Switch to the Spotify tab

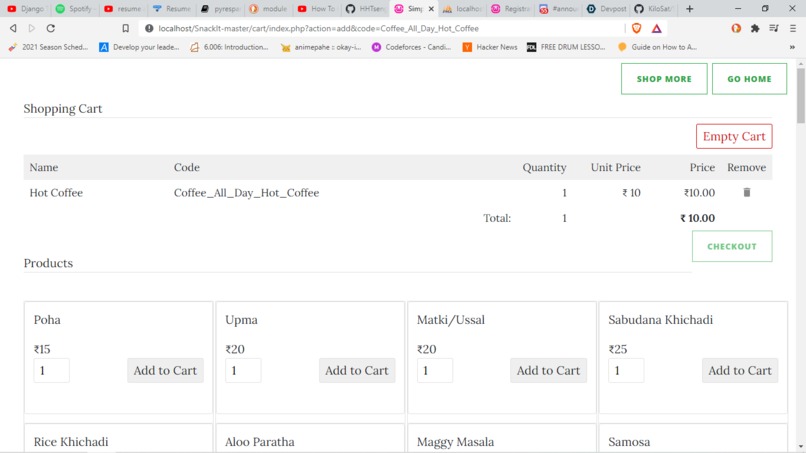tap(75, 9)
